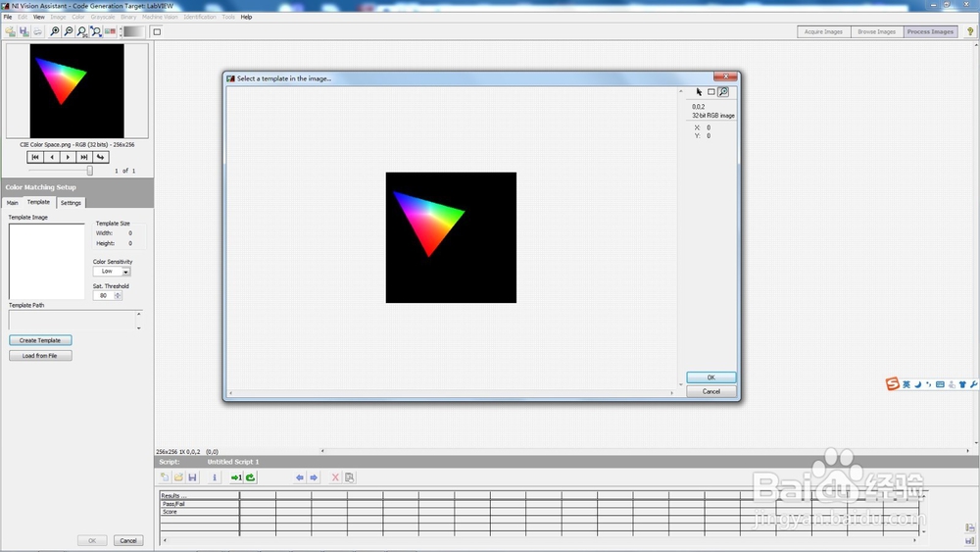Go to first image in the browser
Screen dimensions: 980x552
(35, 157)
